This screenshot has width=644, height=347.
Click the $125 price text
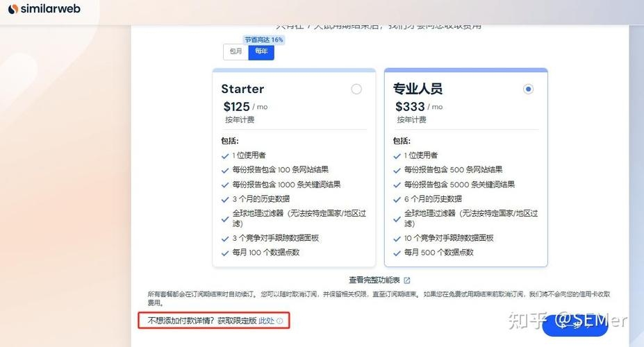pos(237,107)
